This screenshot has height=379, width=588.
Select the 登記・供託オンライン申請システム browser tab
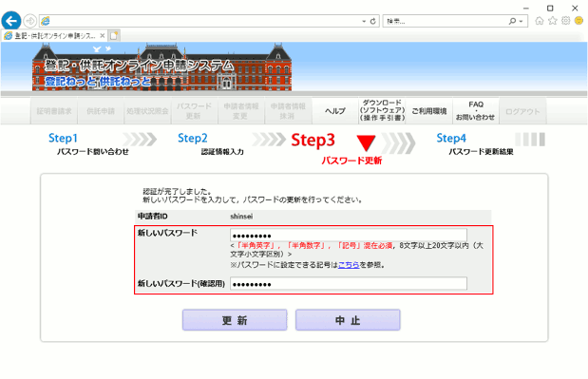coord(54,35)
